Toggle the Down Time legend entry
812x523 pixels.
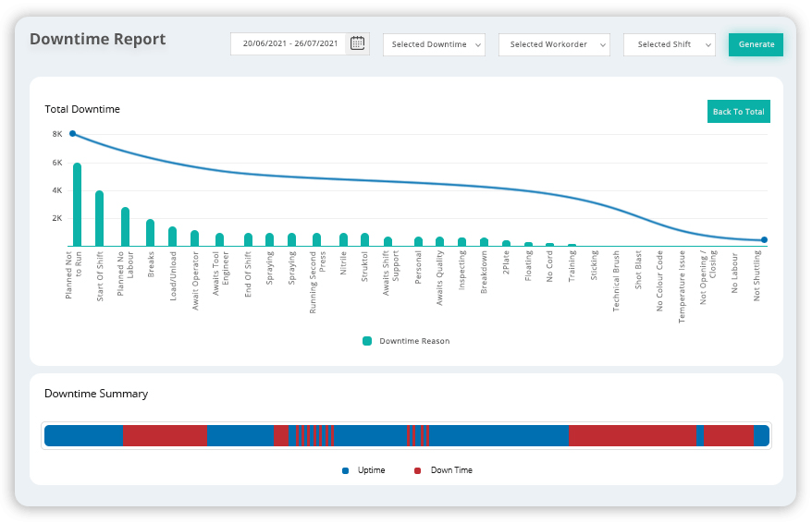[x=417, y=470]
